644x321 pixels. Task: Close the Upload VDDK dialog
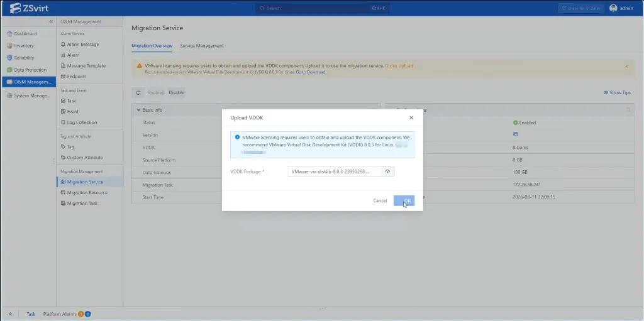pyautogui.click(x=411, y=118)
